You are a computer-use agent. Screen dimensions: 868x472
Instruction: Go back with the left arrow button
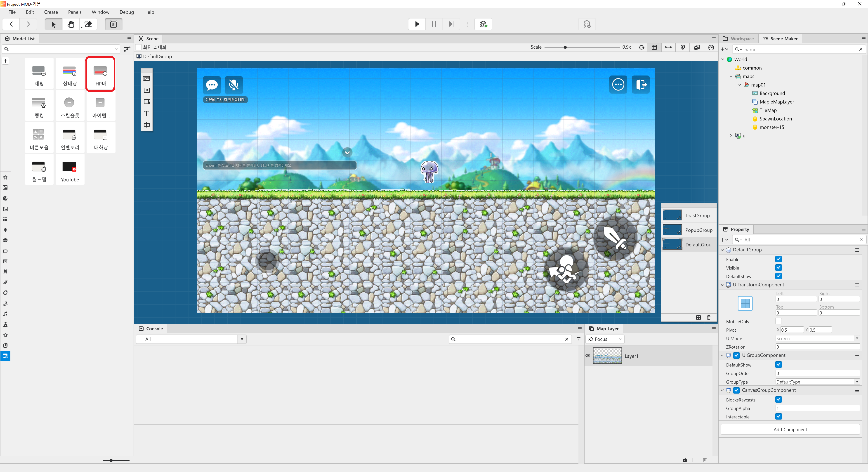tap(11, 24)
